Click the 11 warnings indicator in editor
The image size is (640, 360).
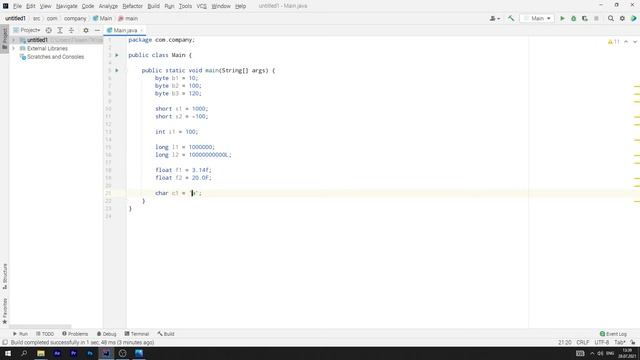[613, 42]
